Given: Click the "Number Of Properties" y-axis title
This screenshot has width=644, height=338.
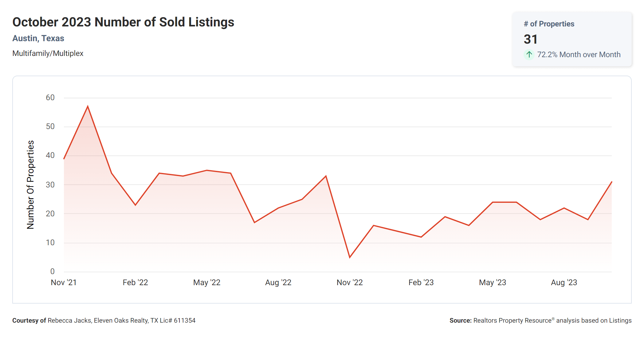Looking at the screenshot, I should tap(30, 185).
